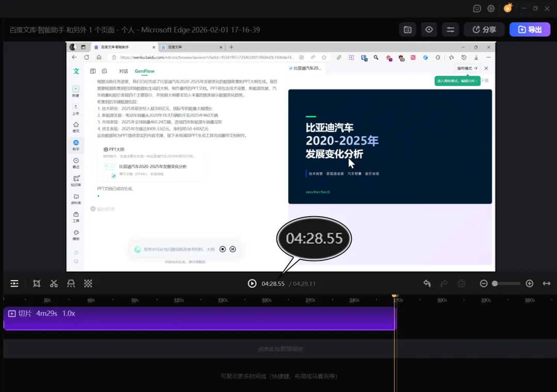Click the 导出 export button
The height and width of the screenshot is (392, 557).
click(530, 29)
